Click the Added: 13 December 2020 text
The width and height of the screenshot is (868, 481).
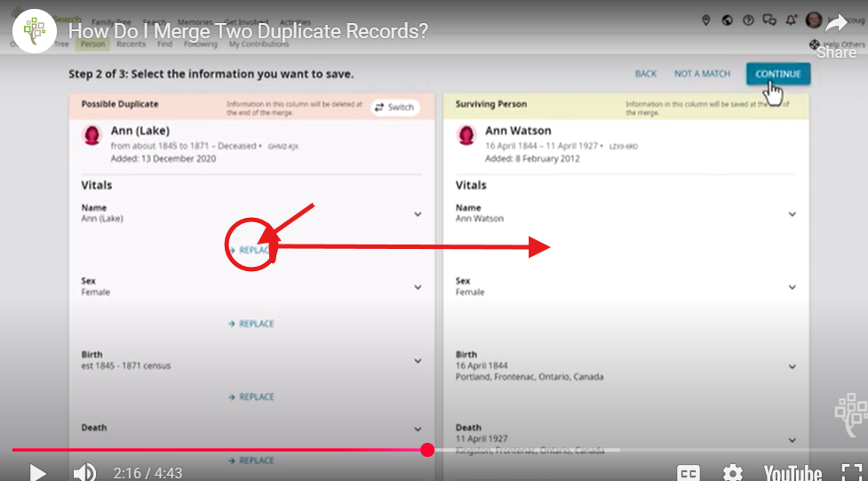pyautogui.click(x=163, y=158)
